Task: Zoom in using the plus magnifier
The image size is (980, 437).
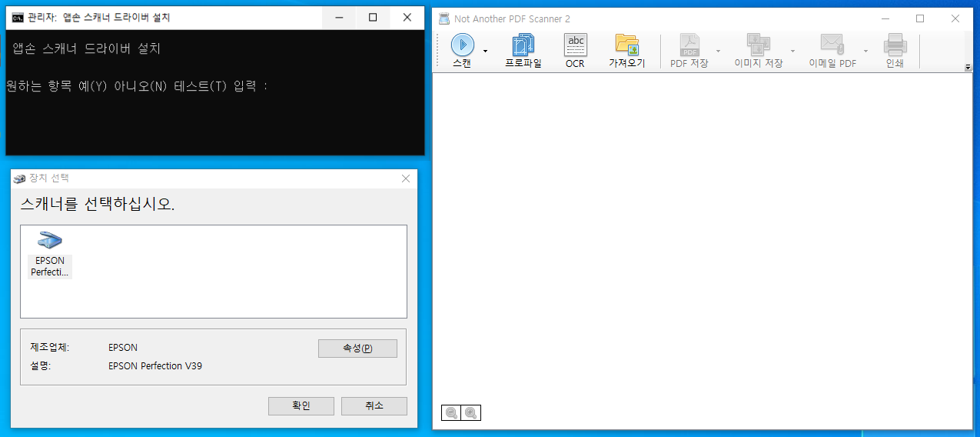Action: [x=470, y=413]
